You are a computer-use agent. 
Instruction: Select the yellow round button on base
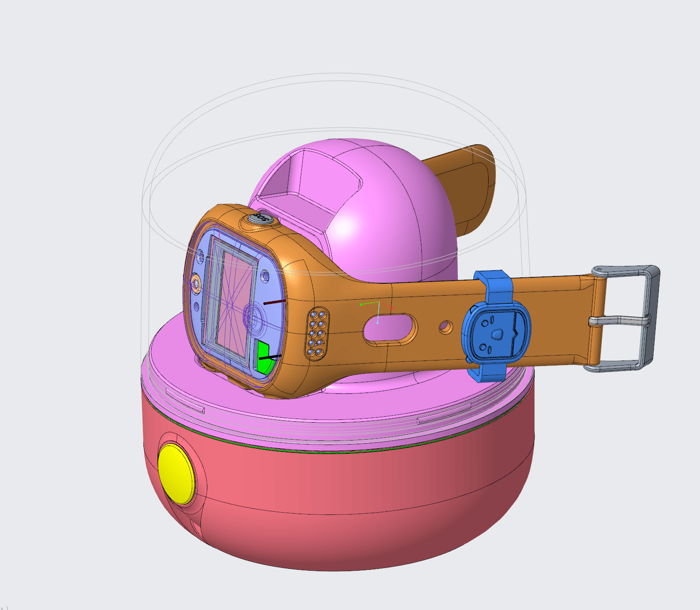click(x=176, y=474)
